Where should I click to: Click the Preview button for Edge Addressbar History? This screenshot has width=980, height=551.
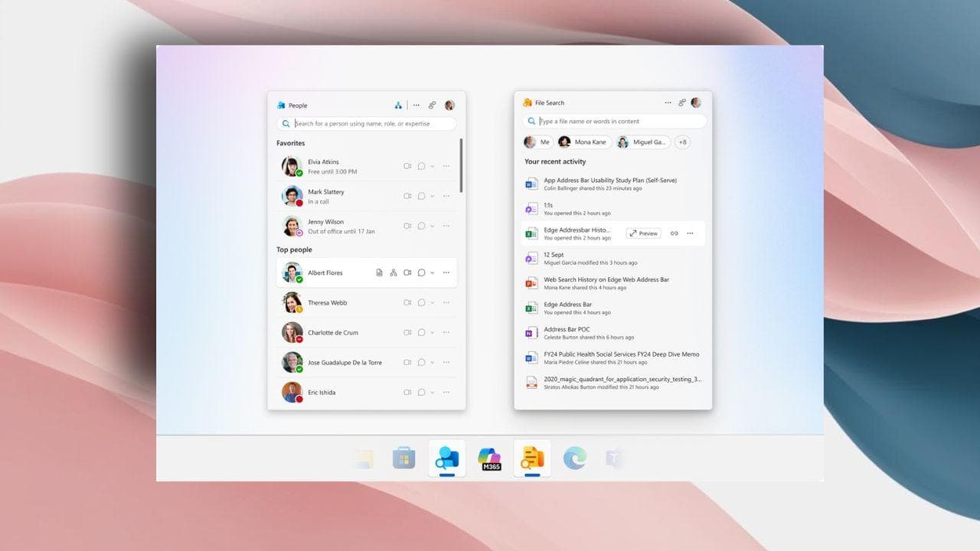(x=643, y=233)
